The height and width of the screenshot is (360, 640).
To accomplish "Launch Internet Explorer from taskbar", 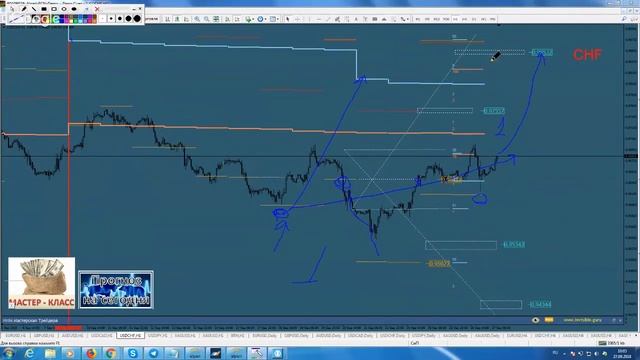I will pos(29,353).
